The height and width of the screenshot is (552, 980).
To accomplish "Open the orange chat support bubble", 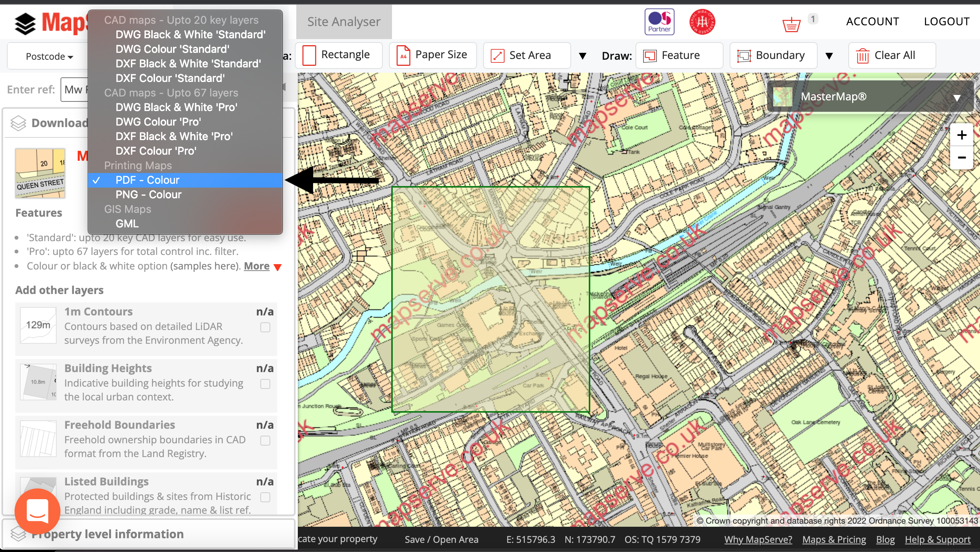I will click(38, 511).
